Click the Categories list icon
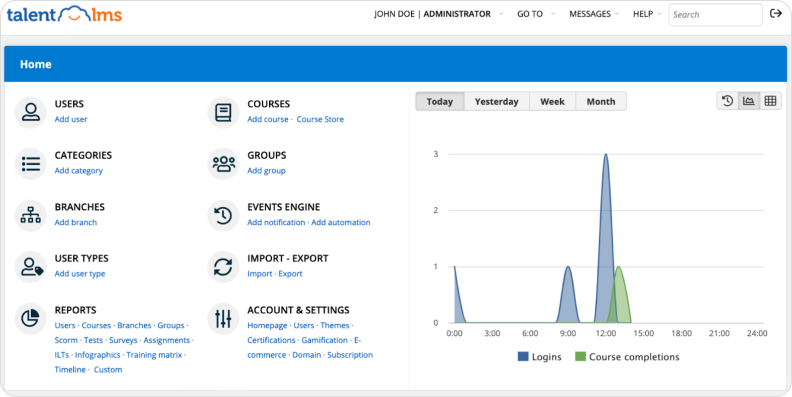Viewport: 792px width, 397px height. [31, 164]
